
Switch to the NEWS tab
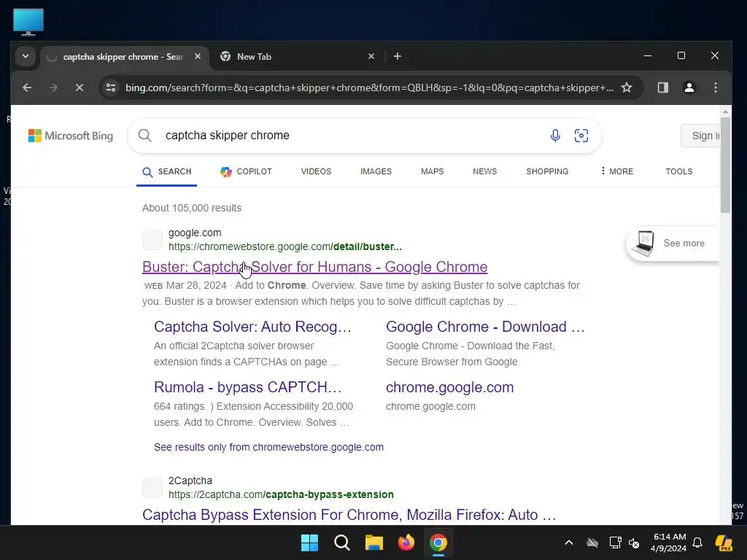coord(484,171)
